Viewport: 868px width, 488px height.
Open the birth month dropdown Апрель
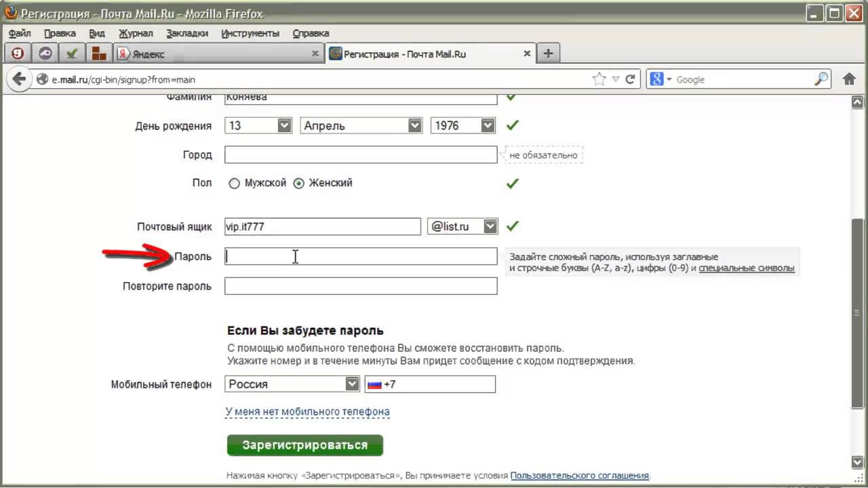361,125
